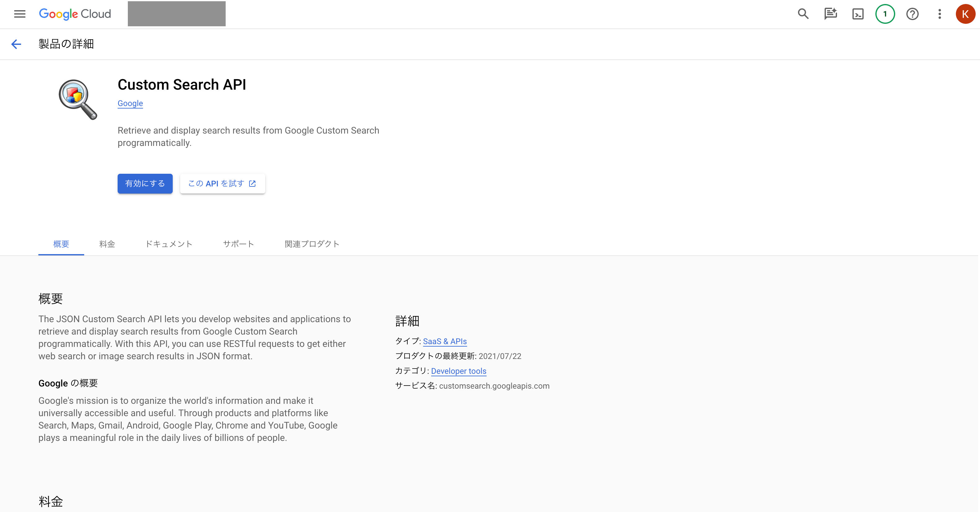980x512 pixels.
Task: Click the 有効にする enable button
Action: (x=145, y=184)
